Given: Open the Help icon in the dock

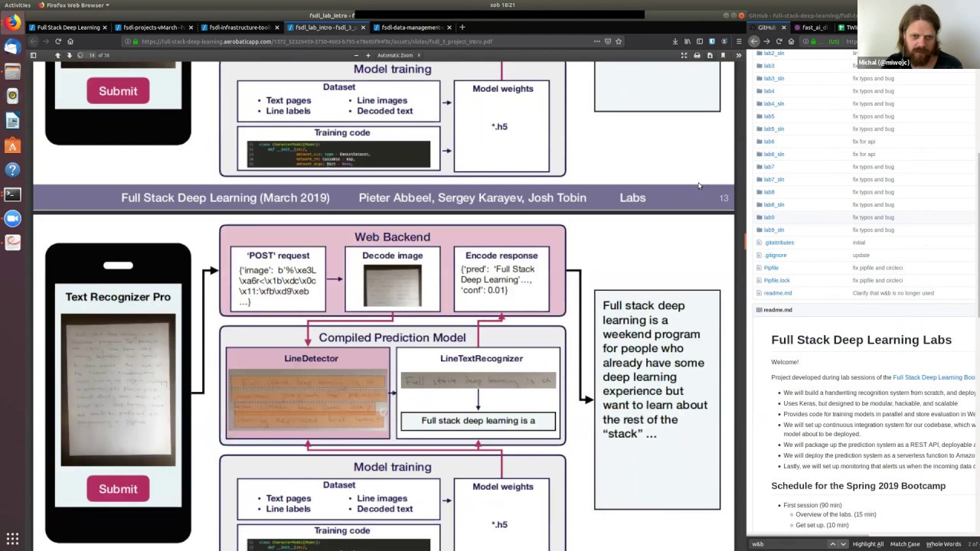Looking at the screenshot, I should (x=12, y=170).
